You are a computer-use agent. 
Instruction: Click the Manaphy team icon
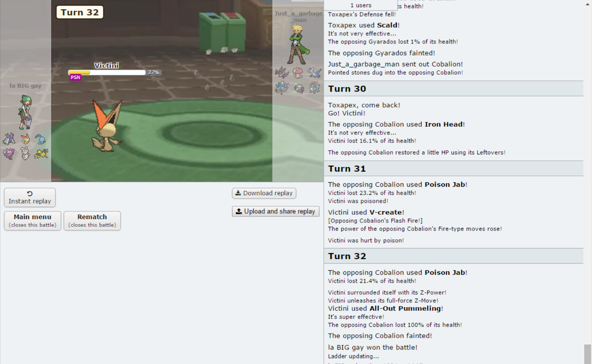(40, 139)
